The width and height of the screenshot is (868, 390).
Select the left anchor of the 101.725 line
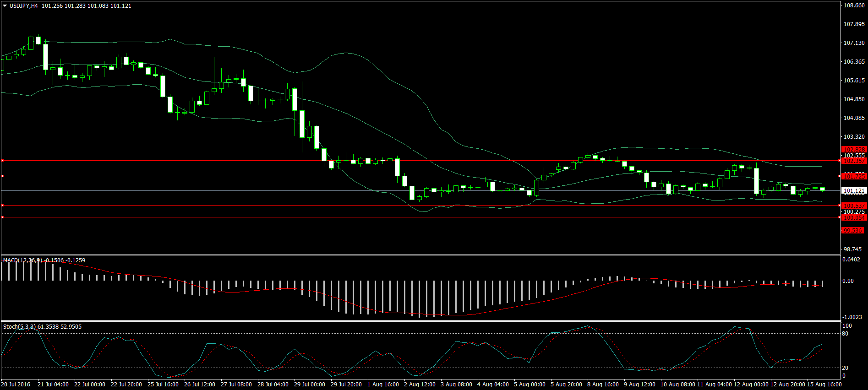tap(2, 176)
